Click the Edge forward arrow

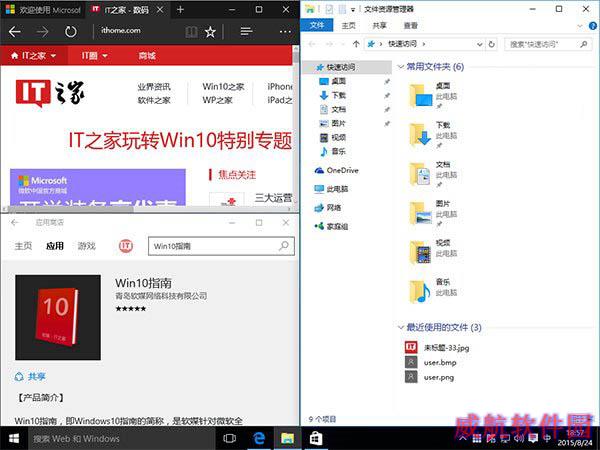click(42, 31)
